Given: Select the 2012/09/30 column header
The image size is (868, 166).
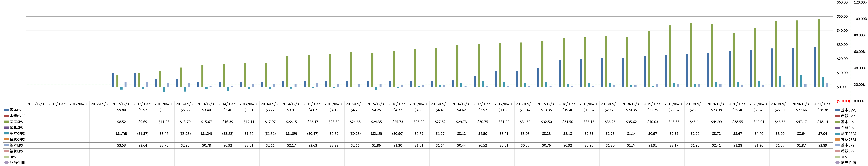Looking at the screenshot, I should coord(100,104).
